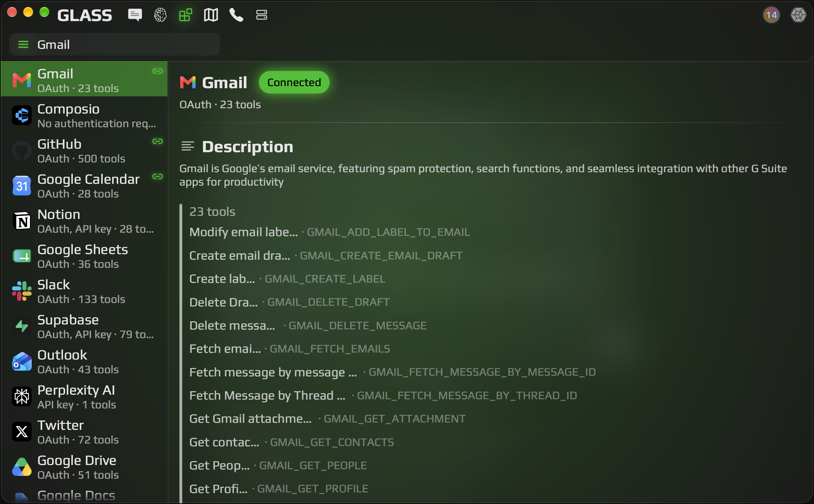Image resolution: width=814 pixels, height=504 pixels.
Task: Click the Slack logo icon
Action: coord(22,291)
